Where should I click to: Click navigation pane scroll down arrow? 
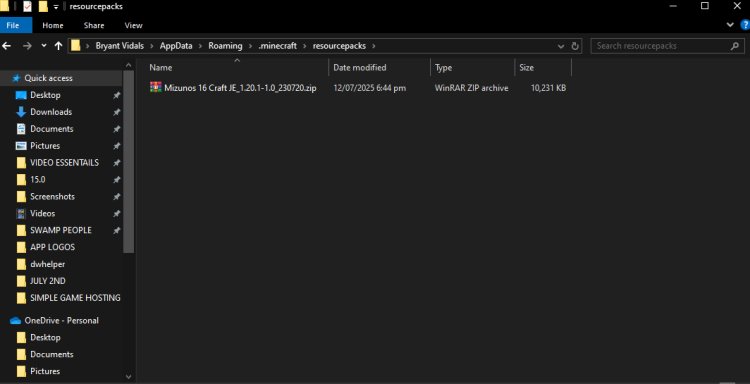(128, 377)
